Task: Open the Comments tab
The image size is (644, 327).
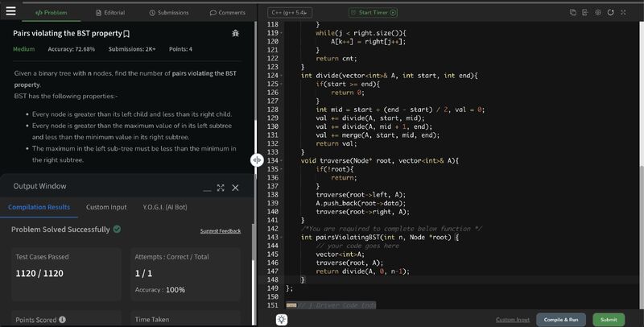Action: (x=228, y=13)
